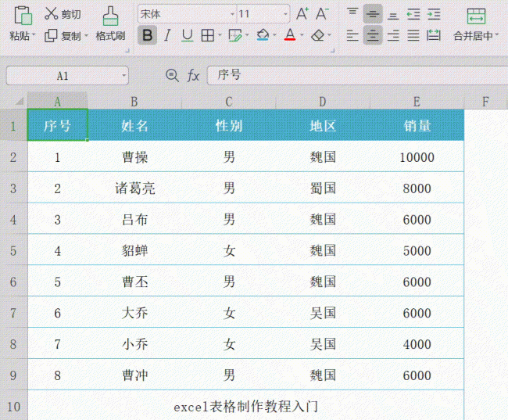
Task: Click the magnifier zoom icon by formula bar
Action: pos(172,75)
